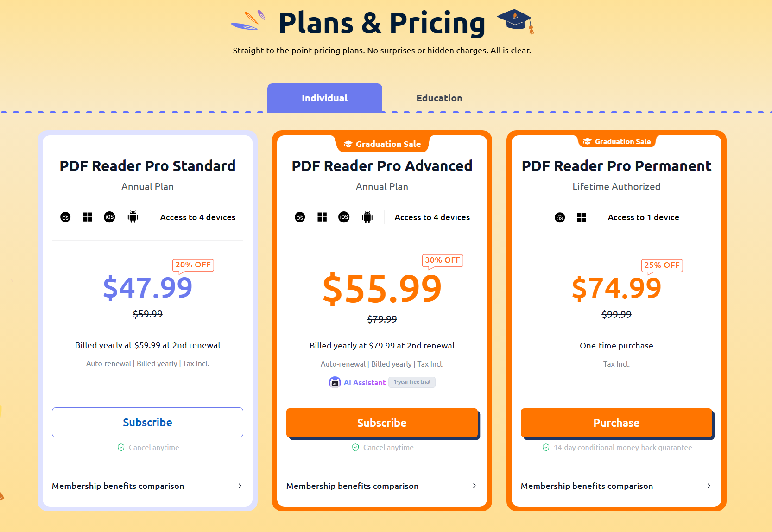Click the 1-year free trial badge
This screenshot has height=532, width=772.
click(x=412, y=382)
